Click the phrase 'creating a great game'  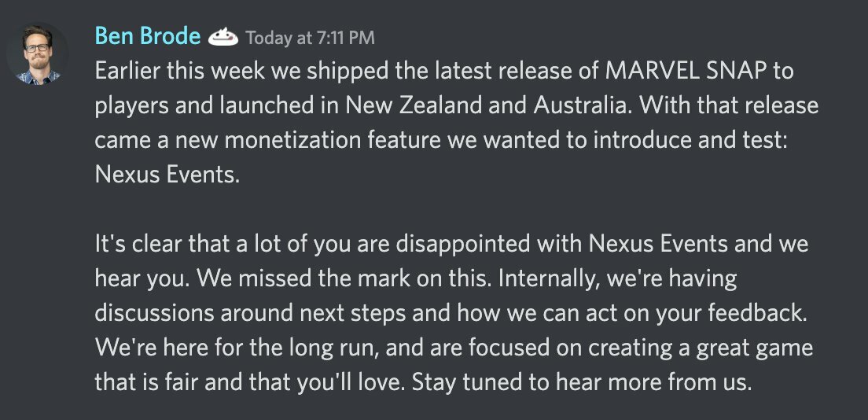pyautogui.click(x=701, y=348)
